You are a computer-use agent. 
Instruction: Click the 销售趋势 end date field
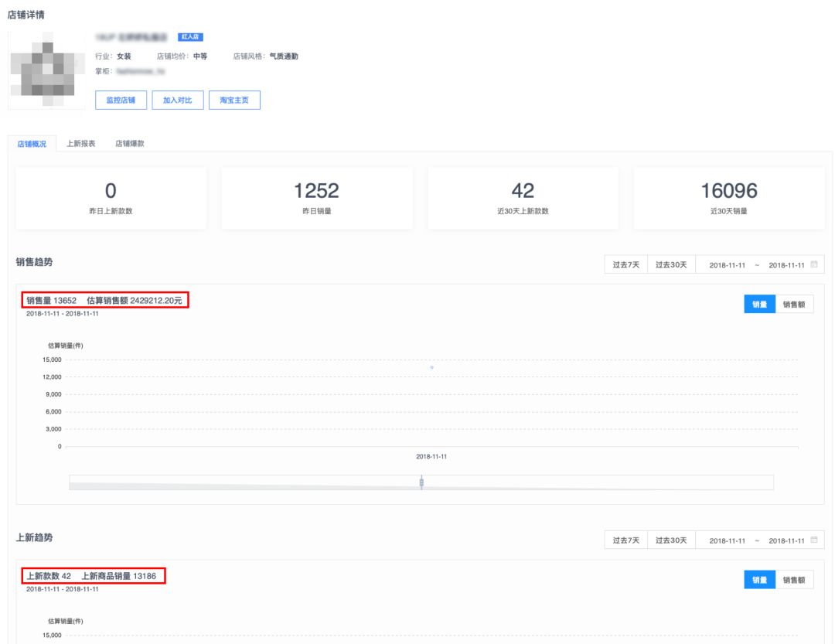[786, 265]
